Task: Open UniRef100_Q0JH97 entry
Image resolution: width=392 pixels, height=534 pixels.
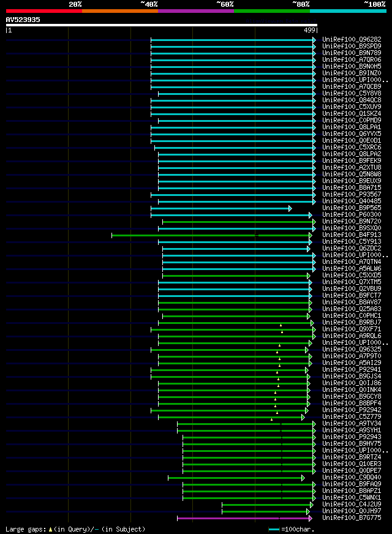Action: coord(352,511)
